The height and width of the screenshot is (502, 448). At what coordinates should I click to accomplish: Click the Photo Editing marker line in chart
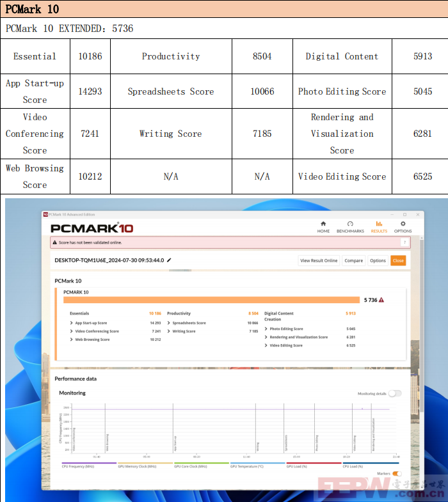[x=315, y=427]
